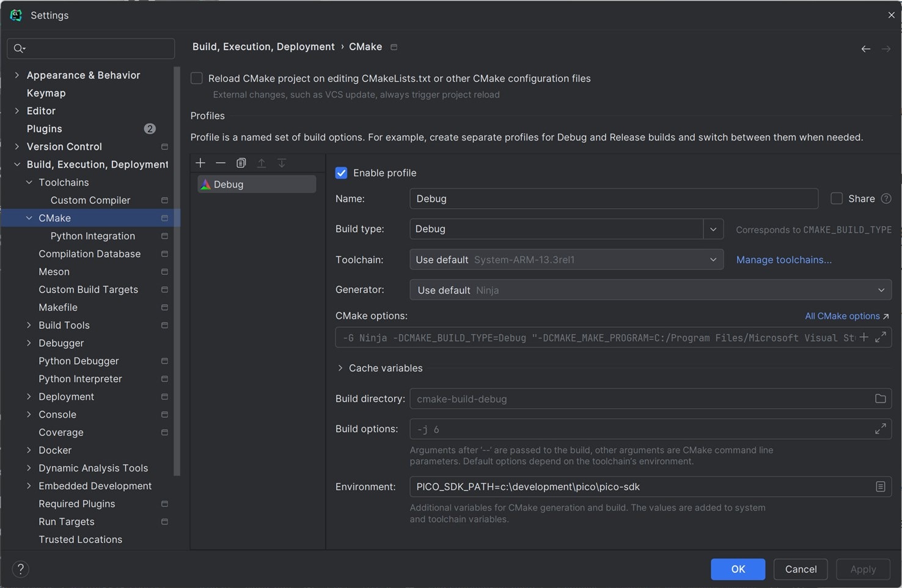Image resolution: width=902 pixels, height=588 pixels.
Task: Click the project icon beside Compilation Database
Action: click(164, 254)
